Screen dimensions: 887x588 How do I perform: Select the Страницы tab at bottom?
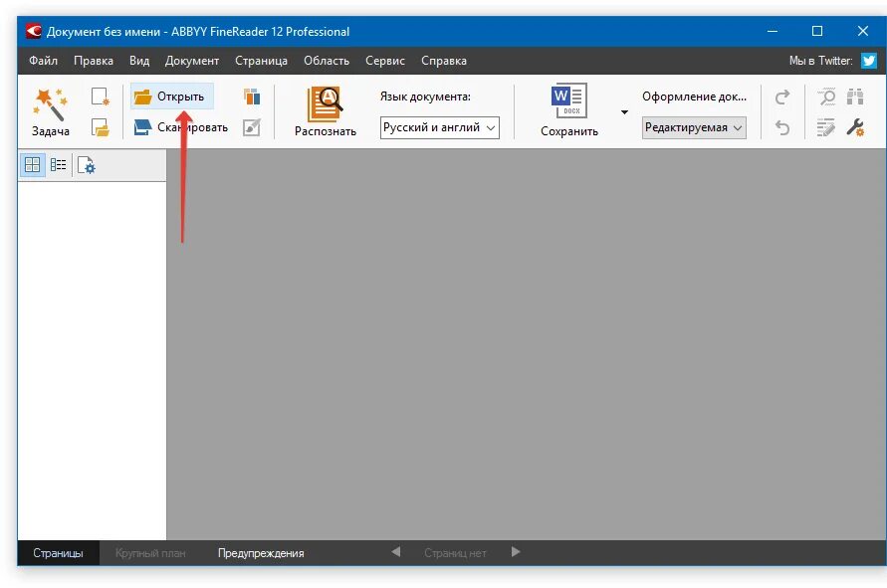(x=59, y=553)
